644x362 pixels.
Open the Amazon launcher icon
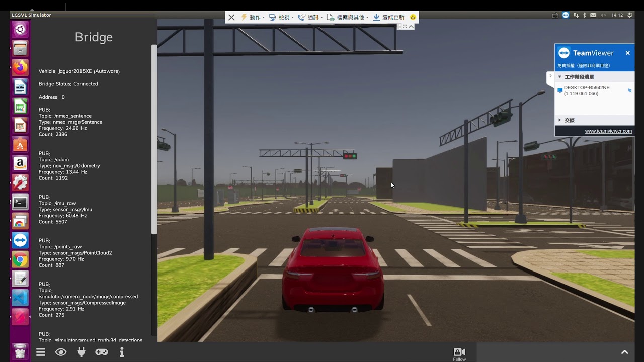(20, 163)
